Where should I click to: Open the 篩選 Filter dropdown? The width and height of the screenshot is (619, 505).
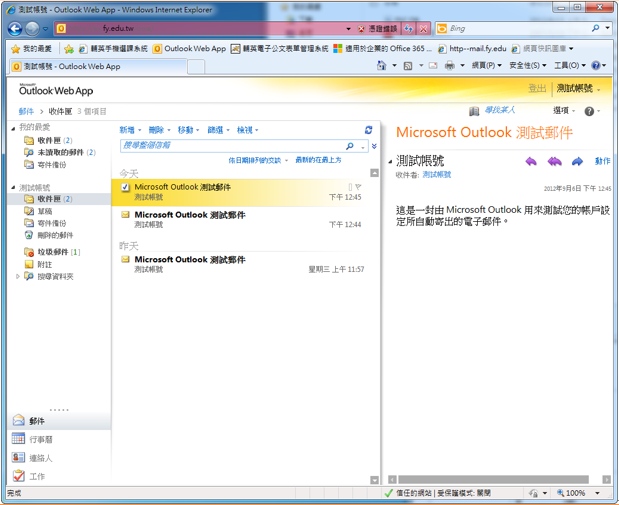click(218, 130)
